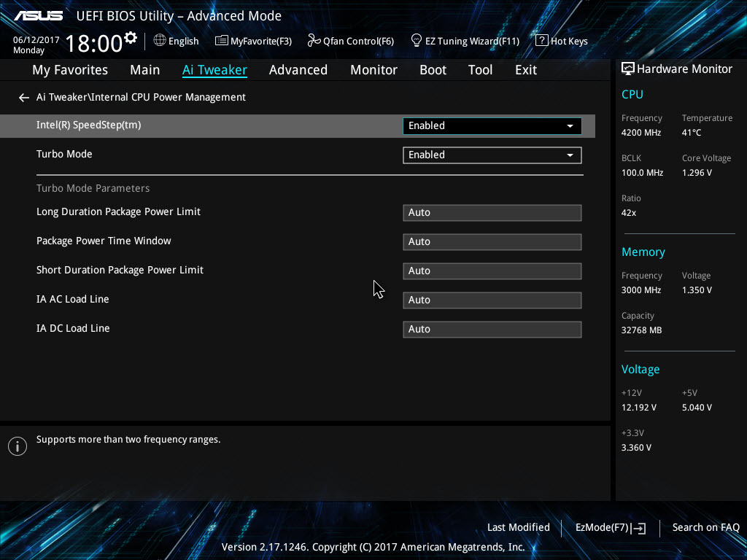The height and width of the screenshot is (560, 747).
Task: Click the ASUS logo
Action: (38, 16)
